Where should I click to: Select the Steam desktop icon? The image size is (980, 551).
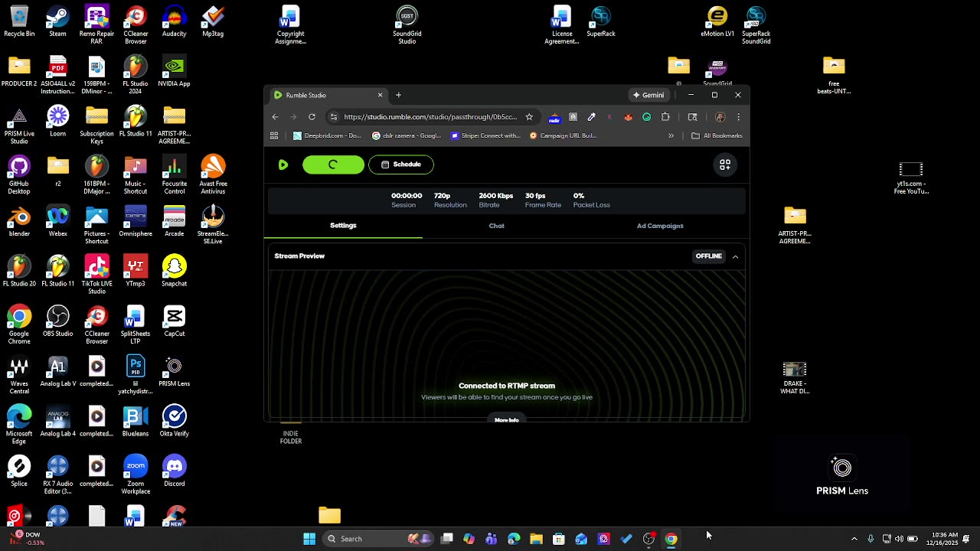click(58, 21)
